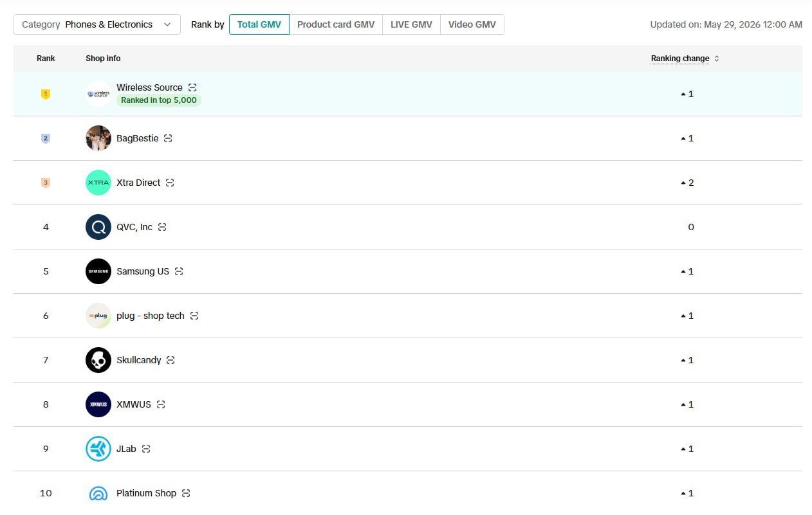The width and height of the screenshot is (812, 515).
Task: Switch to the LIVE GMV tab
Action: [411, 24]
